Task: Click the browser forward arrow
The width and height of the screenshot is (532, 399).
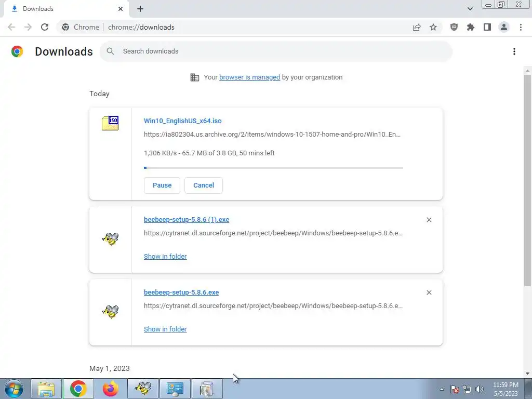Action: [x=28, y=27]
